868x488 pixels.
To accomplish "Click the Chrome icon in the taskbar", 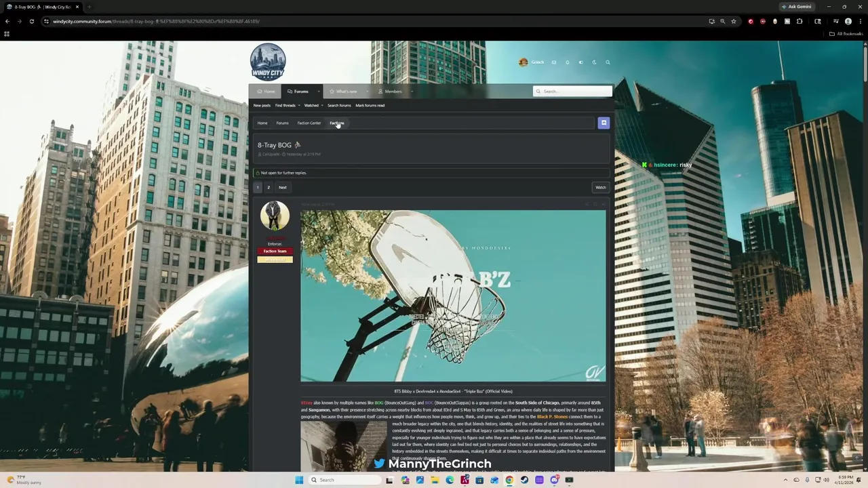I will pyautogui.click(x=509, y=480).
